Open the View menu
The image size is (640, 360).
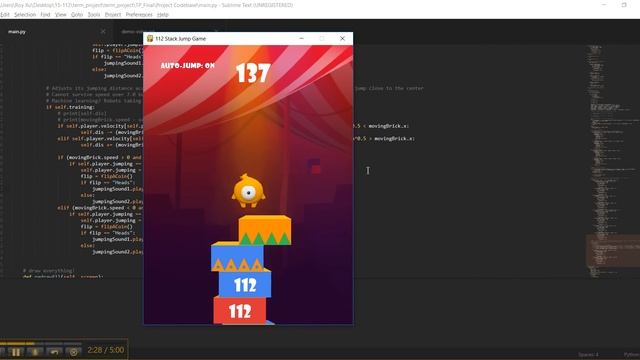(60, 15)
